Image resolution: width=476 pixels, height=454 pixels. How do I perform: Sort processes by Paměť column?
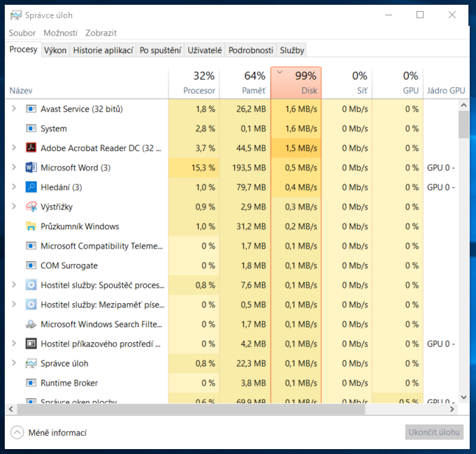245,83
